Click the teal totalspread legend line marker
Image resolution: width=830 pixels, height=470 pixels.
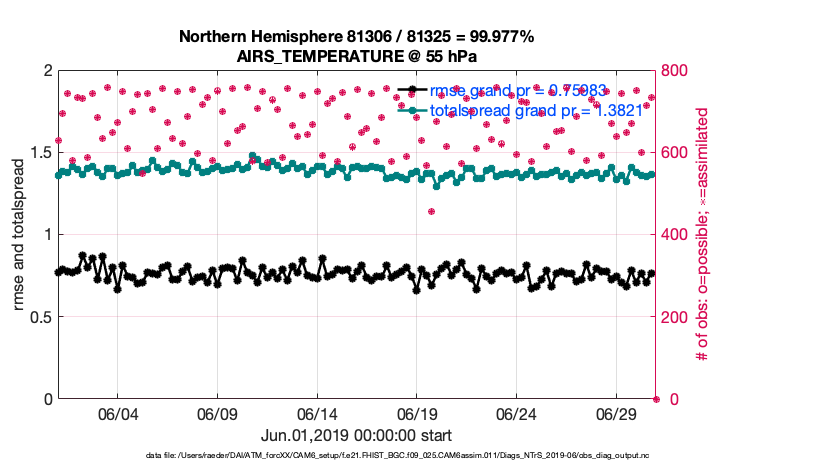coord(413,110)
